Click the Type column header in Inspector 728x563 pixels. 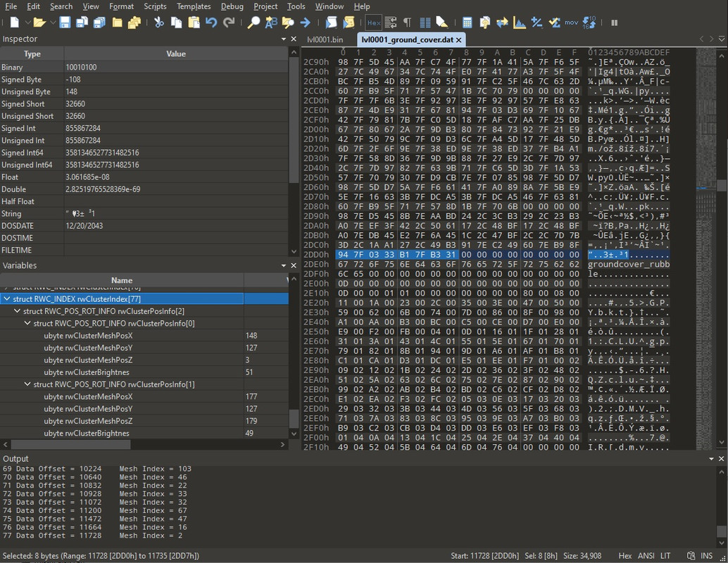click(x=32, y=54)
